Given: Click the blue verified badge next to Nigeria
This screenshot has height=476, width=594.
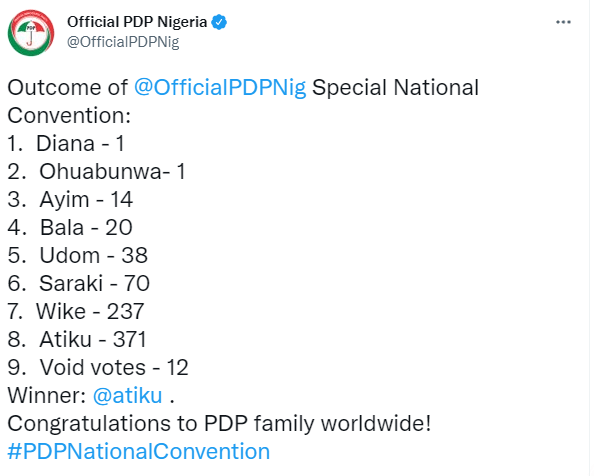Looking at the screenshot, I should (219, 22).
